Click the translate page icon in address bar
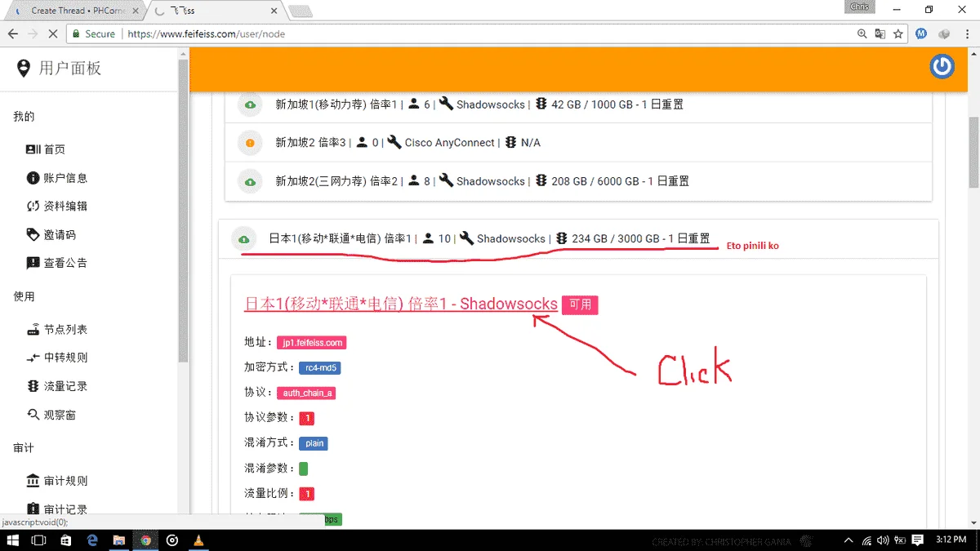This screenshot has height=551, width=980. [x=880, y=34]
